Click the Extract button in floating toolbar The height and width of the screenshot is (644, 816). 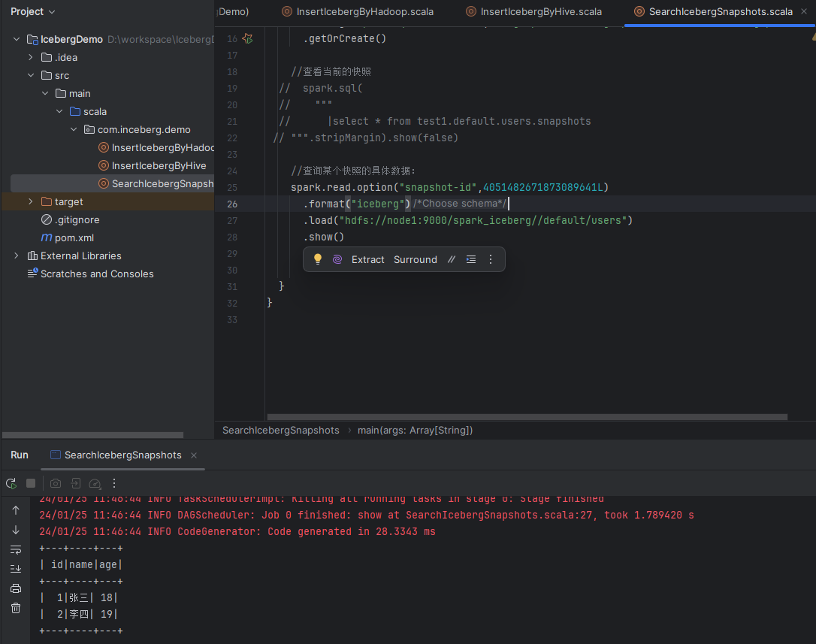point(367,259)
